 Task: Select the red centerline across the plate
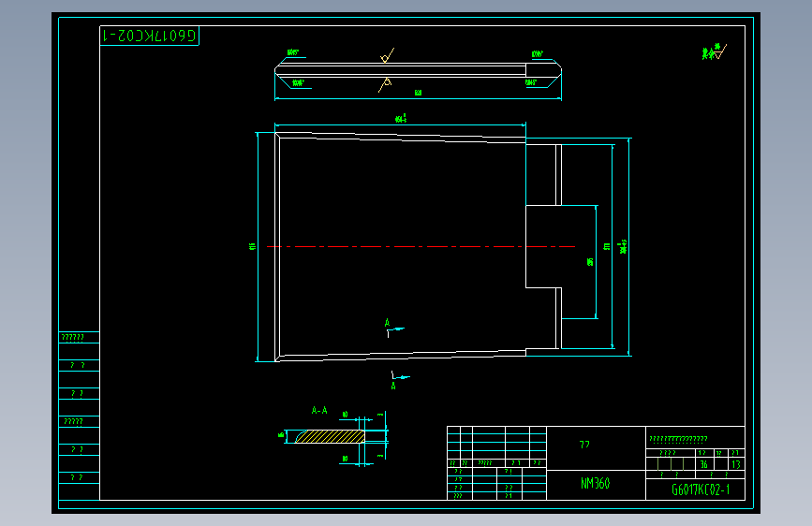[421, 246]
